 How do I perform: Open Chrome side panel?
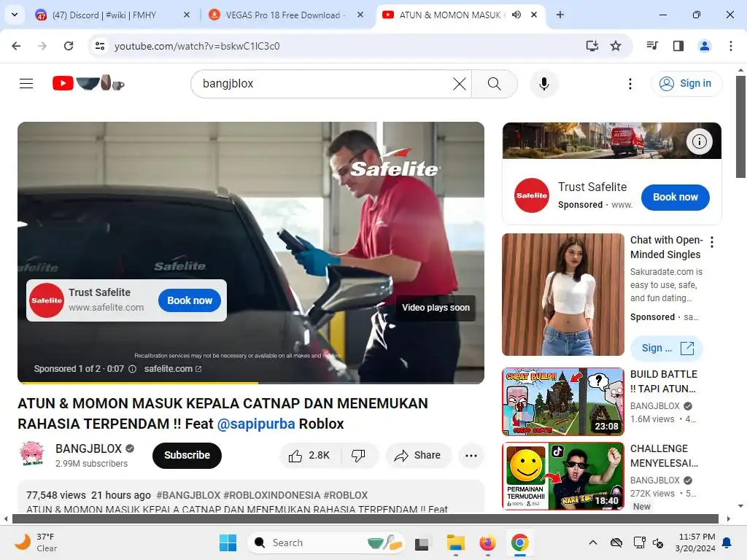678,46
